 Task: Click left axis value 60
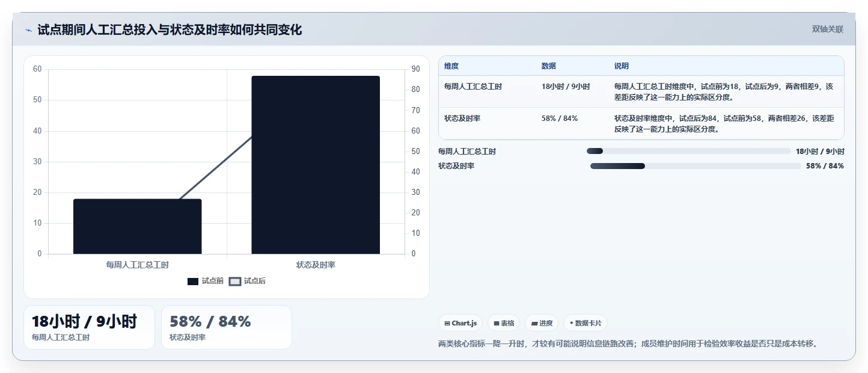(37, 69)
